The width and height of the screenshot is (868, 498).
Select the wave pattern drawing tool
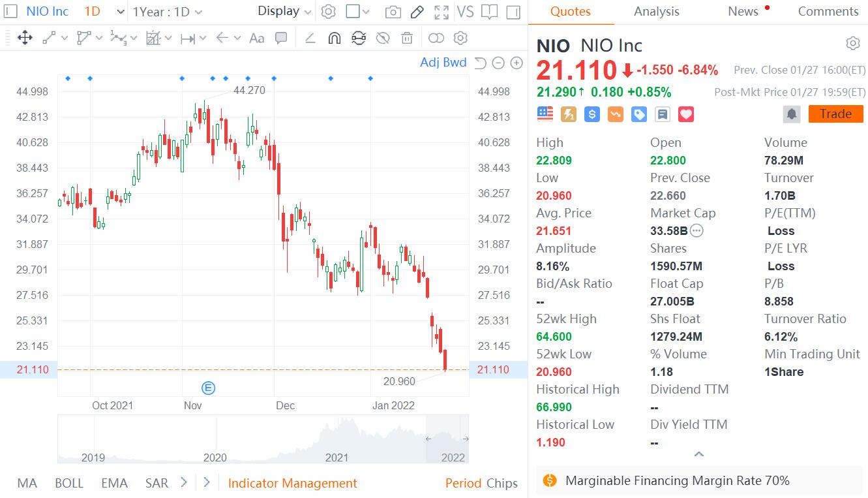point(118,38)
